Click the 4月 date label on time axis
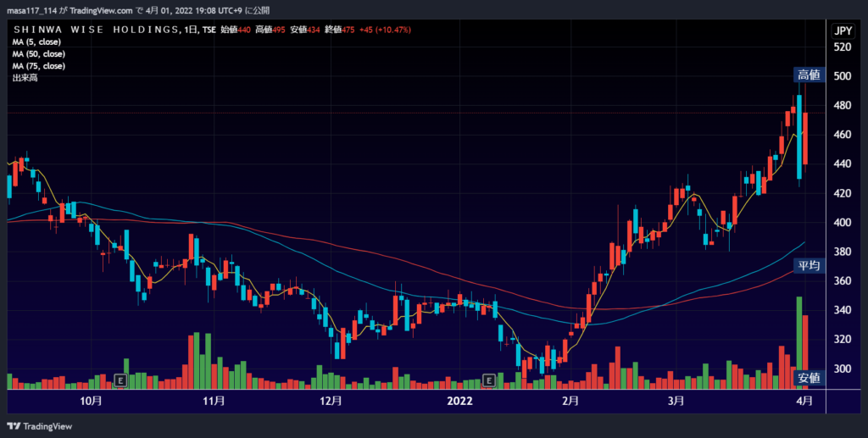Screen dimensions: 868x438 804,401
